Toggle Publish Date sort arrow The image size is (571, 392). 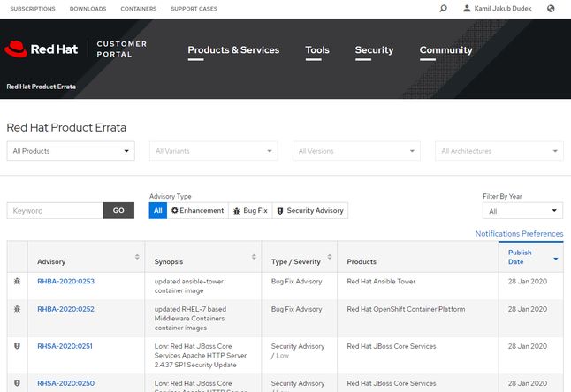point(555,259)
